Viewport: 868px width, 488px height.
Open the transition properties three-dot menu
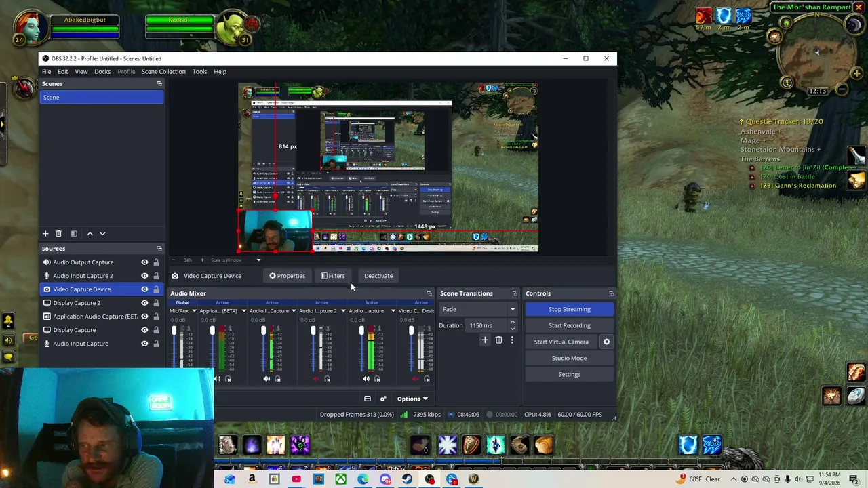point(512,340)
